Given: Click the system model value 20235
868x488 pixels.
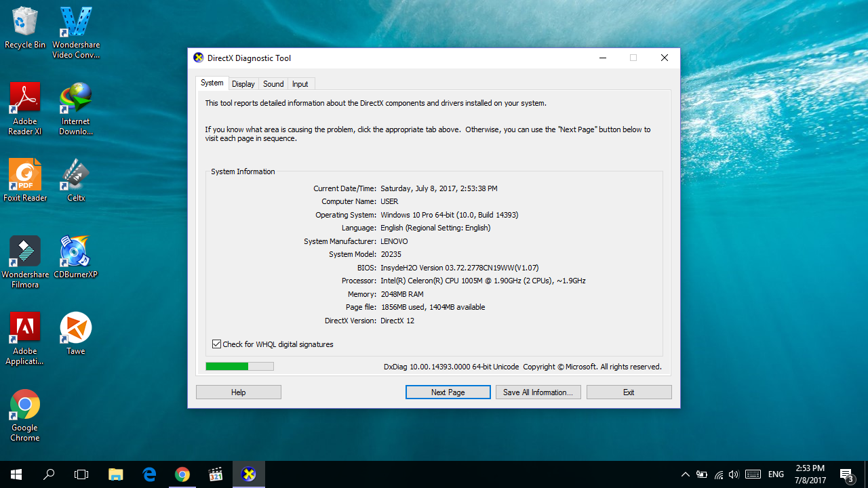Looking at the screenshot, I should pos(391,254).
